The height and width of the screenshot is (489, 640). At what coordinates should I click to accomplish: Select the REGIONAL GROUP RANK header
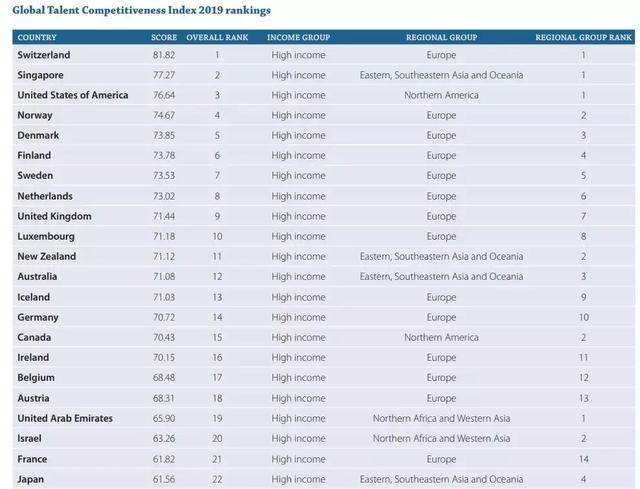(x=585, y=37)
